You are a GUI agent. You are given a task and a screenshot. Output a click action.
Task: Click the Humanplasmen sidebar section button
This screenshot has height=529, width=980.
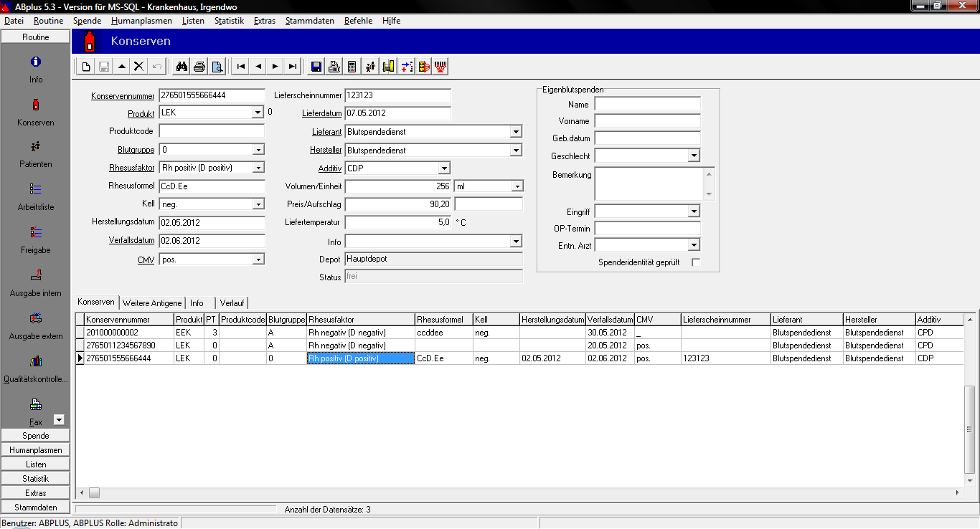tap(36, 450)
